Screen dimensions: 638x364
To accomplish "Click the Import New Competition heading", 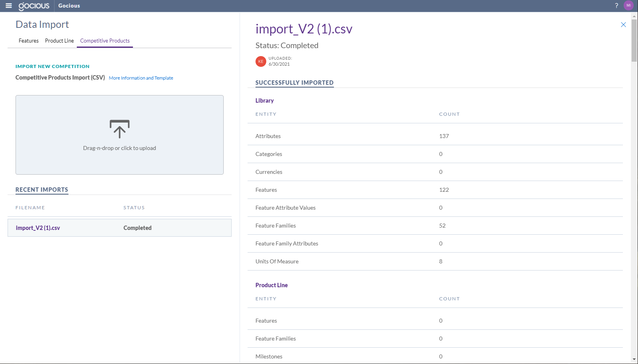I will pos(53,66).
